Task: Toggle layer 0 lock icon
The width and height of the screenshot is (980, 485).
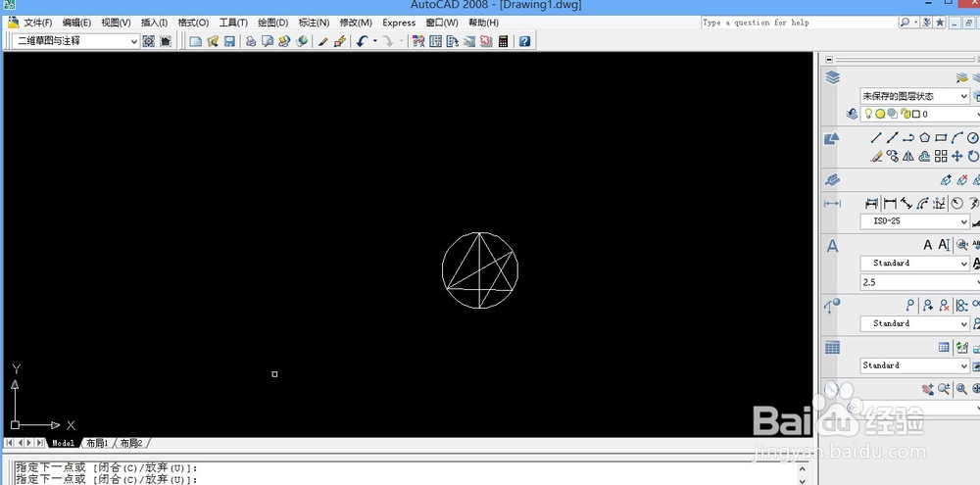Action: 904,115
